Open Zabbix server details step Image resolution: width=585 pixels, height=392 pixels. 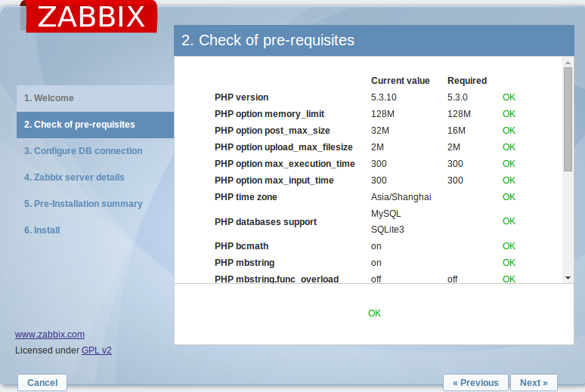pyautogui.click(x=74, y=177)
